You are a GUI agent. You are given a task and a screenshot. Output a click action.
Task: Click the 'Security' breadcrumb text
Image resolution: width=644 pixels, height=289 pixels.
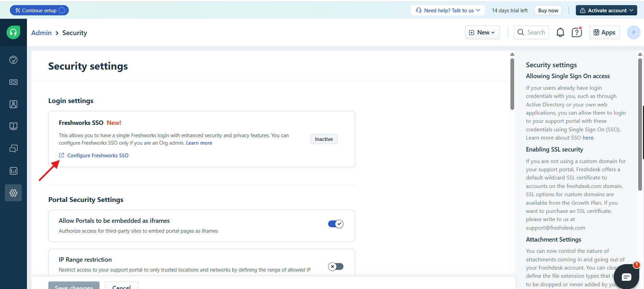pos(75,33)
